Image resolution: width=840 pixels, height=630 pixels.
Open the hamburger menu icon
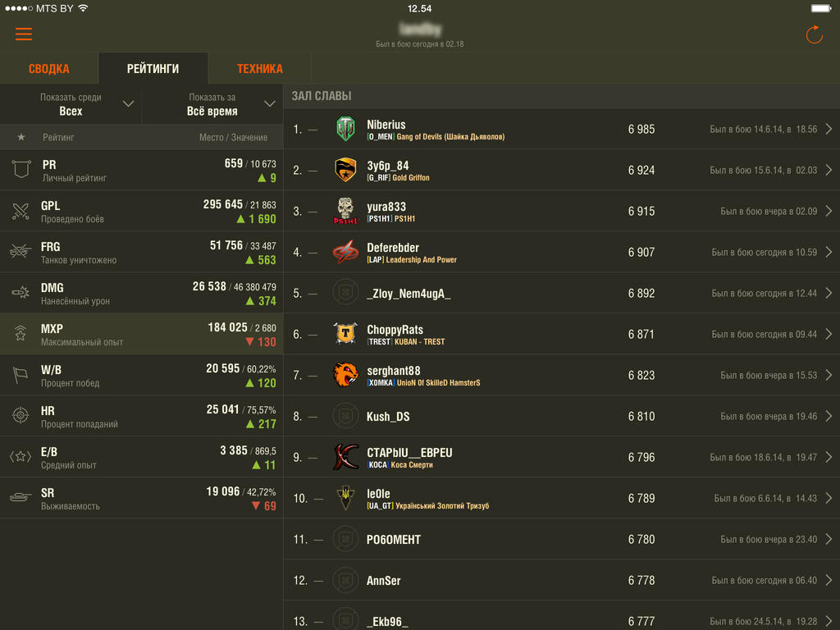(24, 34)
